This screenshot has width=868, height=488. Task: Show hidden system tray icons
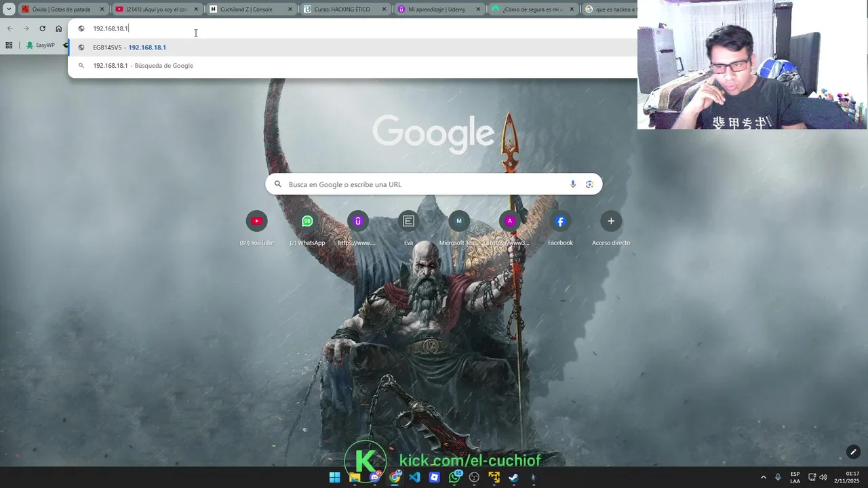click(763, 477)
